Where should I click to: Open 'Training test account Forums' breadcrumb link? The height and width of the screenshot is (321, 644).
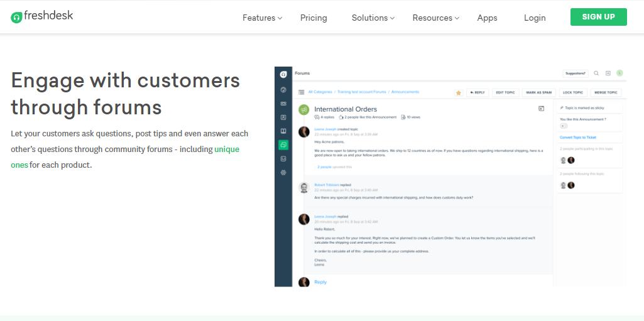[x=361, y=92]
